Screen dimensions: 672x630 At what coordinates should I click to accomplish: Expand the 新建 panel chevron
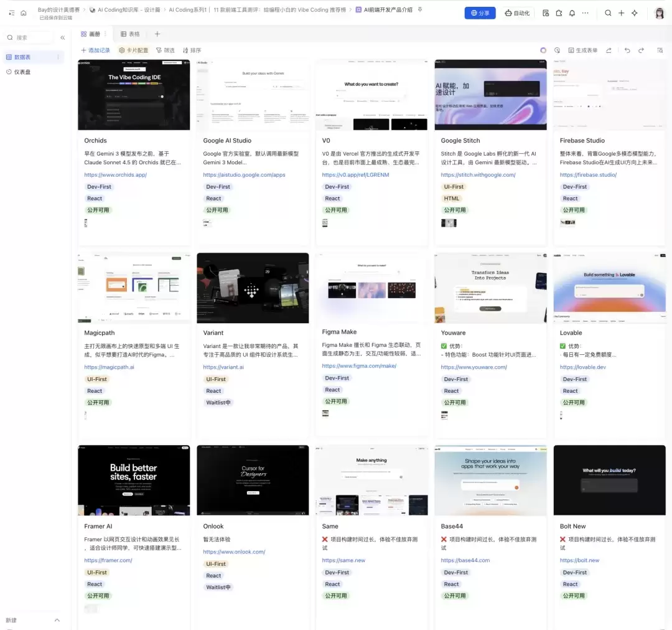[57, 620]
